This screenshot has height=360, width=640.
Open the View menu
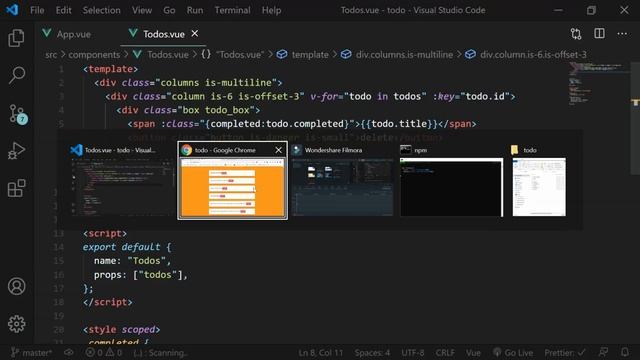pos(142,10)
